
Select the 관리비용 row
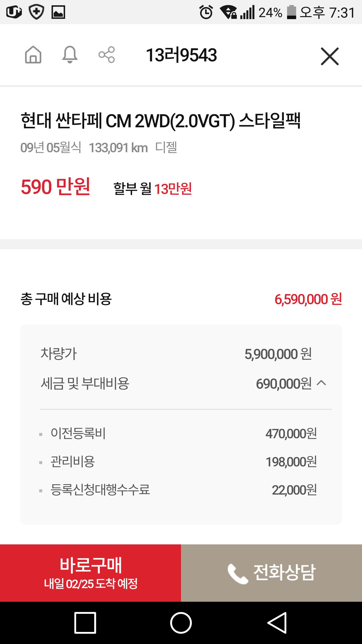coord(181,462)
